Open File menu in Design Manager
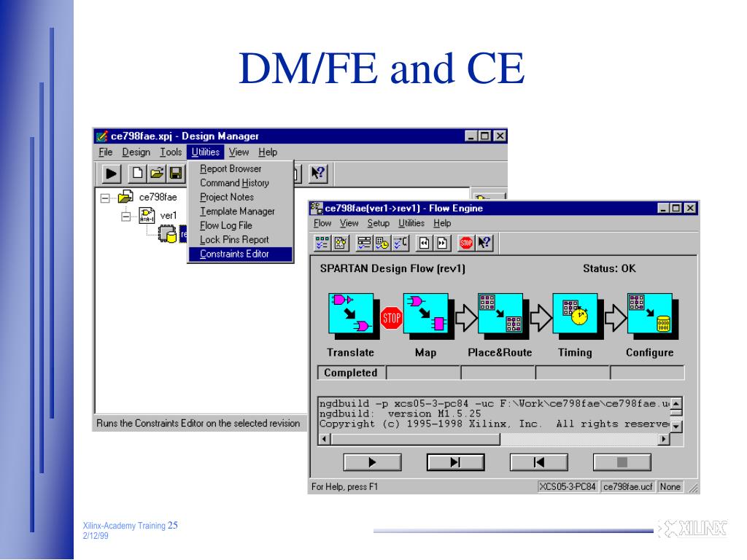747x560 pixels. coord(106,152)
